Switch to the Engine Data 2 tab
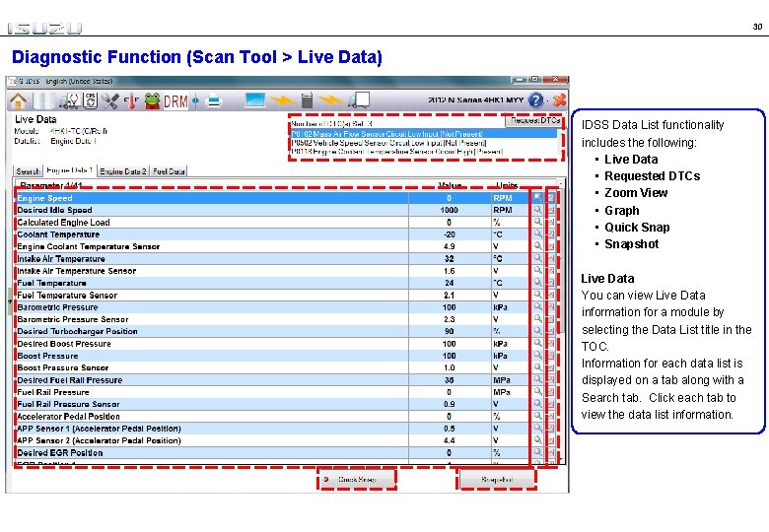This screenshot has width=769, height=532. (x=123, y=171)
